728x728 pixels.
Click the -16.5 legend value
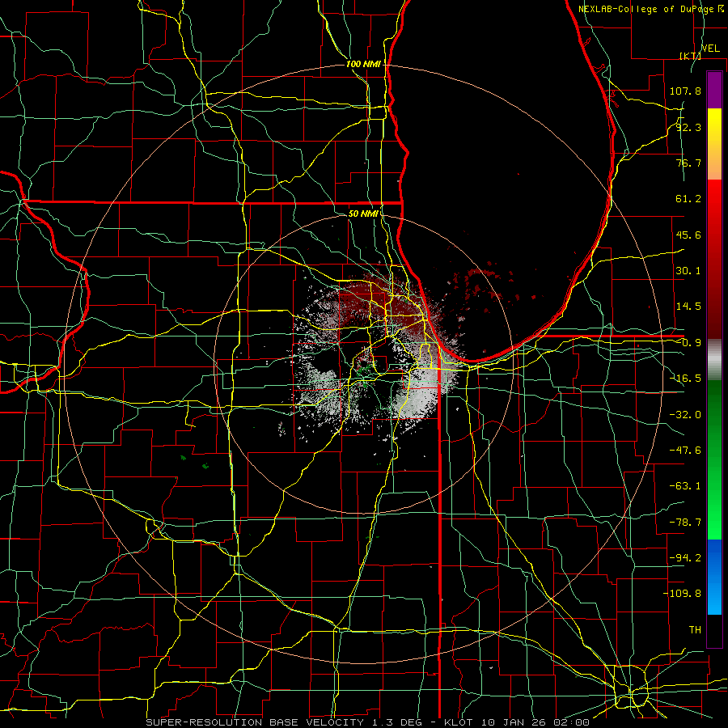(685, 379)
